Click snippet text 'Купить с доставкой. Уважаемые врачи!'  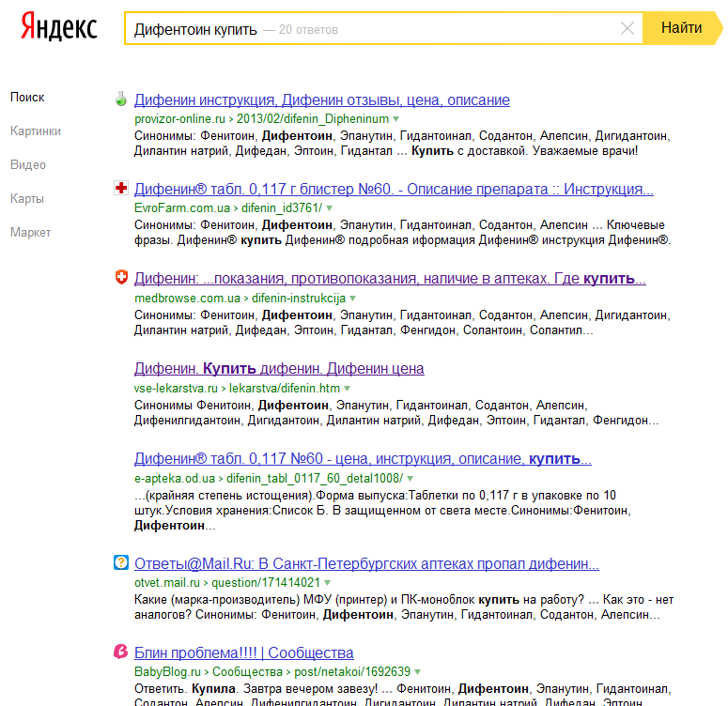point(525,151)
